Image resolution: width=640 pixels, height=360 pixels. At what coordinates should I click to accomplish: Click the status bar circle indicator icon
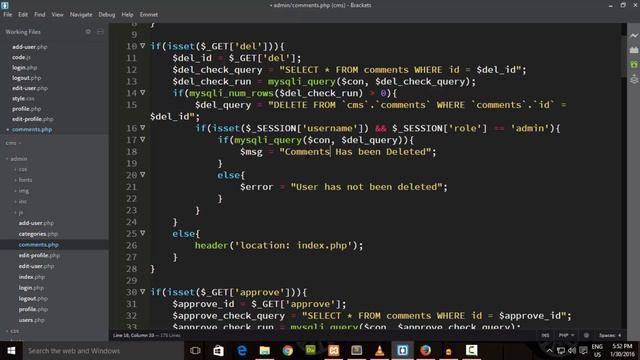pyautogui.click(x=586, y=335)
